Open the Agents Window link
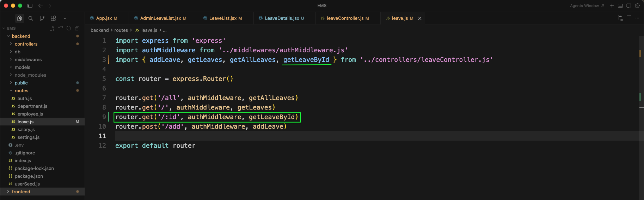 point(587,6)
